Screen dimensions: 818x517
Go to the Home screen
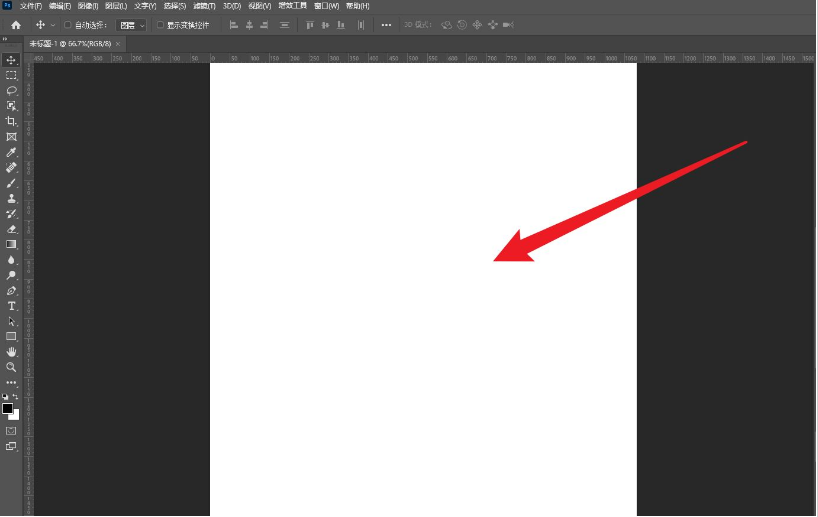[16, 25]
